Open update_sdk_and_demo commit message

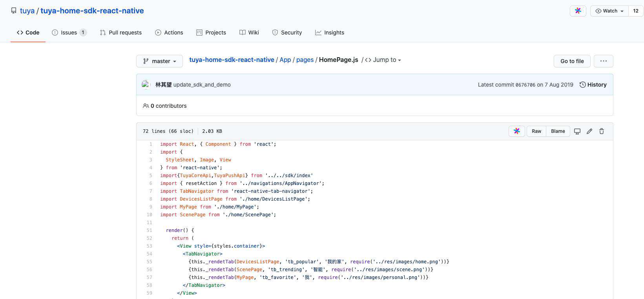(202, 85)
